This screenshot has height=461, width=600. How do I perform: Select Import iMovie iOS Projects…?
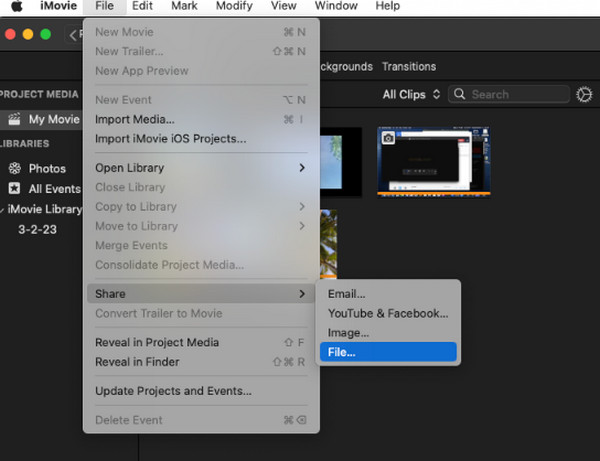[201, 139]
